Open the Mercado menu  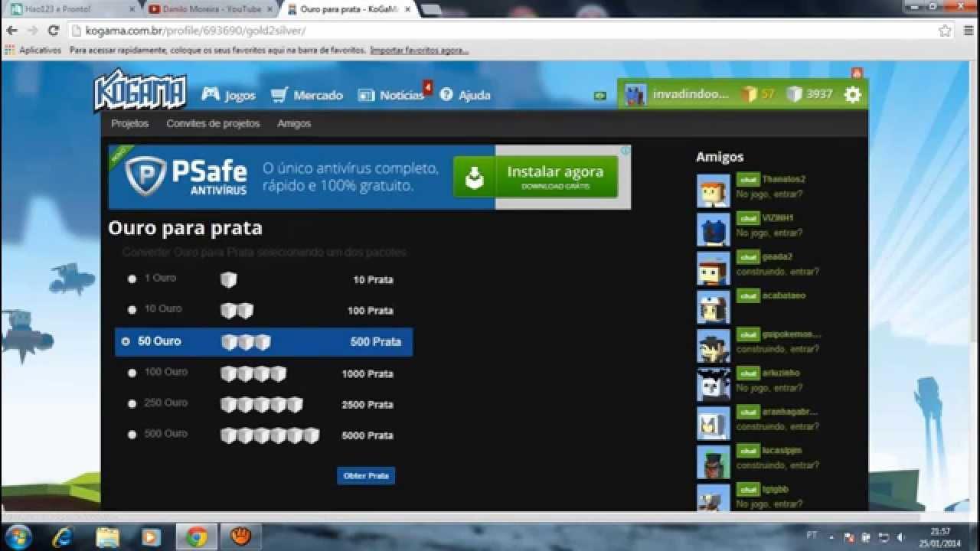(307, 95)
